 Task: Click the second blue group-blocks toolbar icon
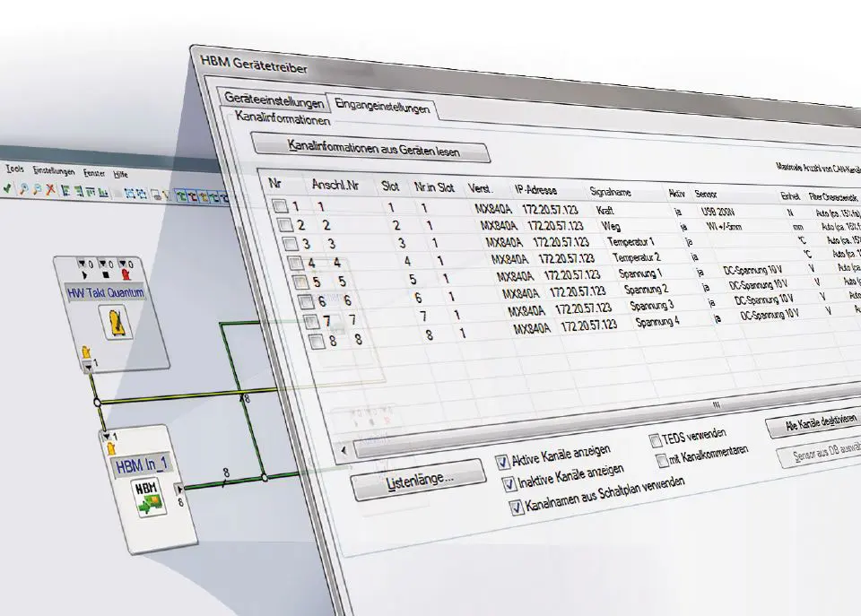pos(141,195)
